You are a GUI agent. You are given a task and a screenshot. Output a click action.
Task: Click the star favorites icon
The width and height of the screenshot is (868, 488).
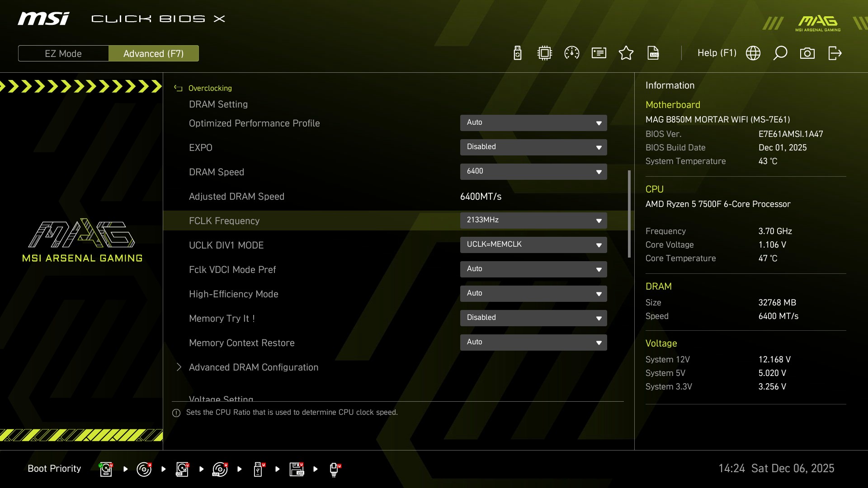pyautogui.click(x=626, y=53)
